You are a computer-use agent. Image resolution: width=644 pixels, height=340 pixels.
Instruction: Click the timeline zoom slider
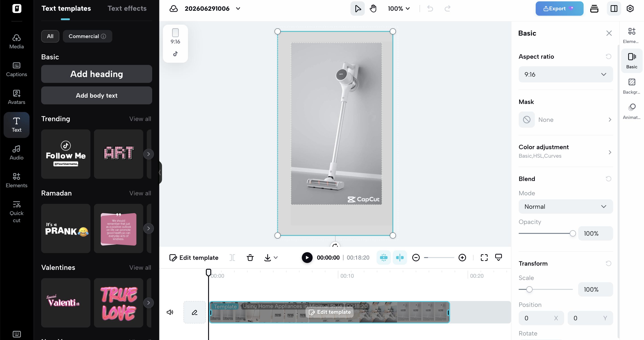439,257
